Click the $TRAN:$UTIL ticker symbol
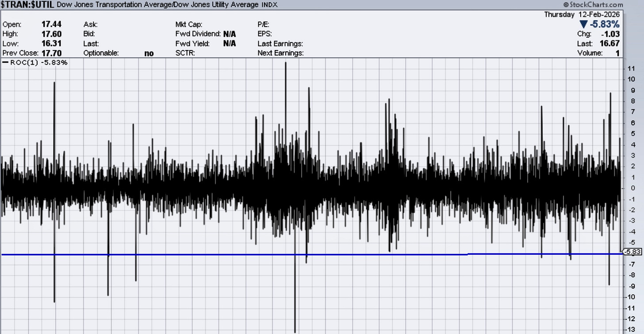 28,5
